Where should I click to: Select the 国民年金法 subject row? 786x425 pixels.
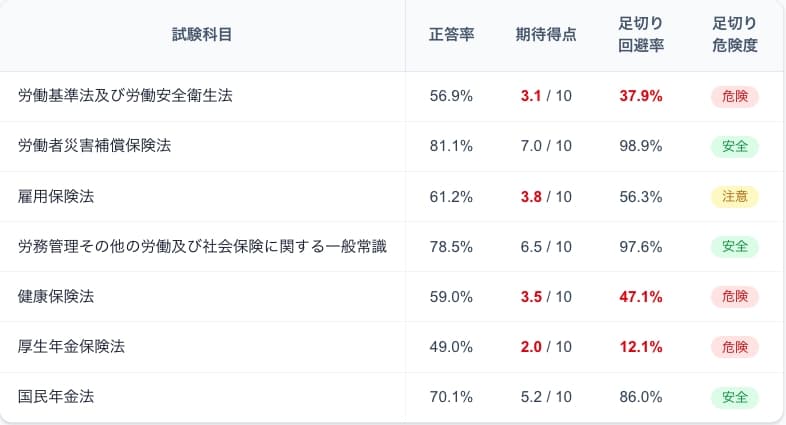pos(56,396)
